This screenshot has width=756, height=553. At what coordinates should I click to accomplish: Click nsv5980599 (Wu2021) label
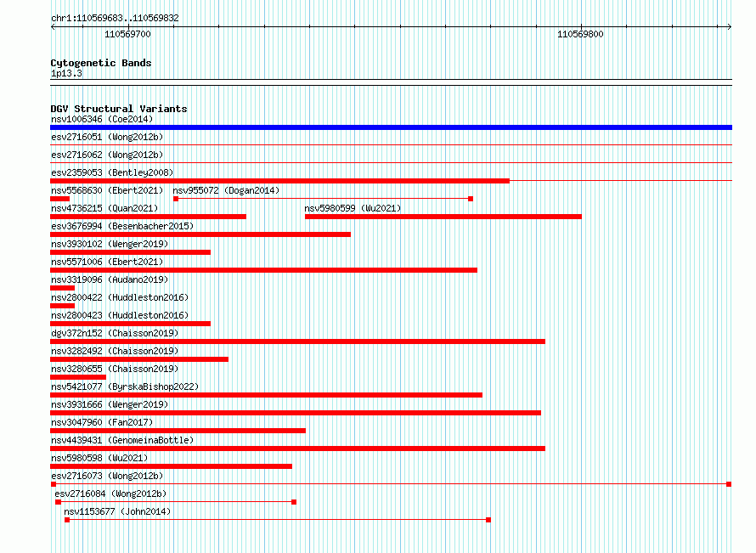point(353,208)
